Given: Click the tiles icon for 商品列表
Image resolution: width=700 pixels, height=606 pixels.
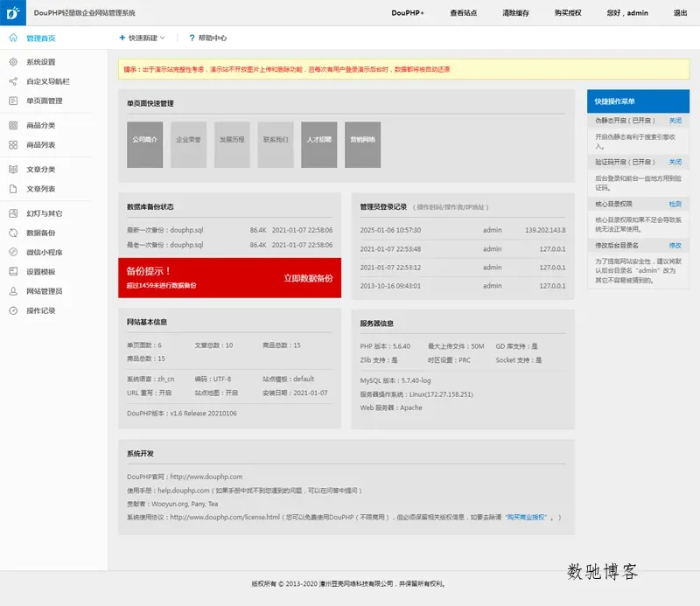Looking at the screenshot, I should pyautogui.click(x=13, y=144).
